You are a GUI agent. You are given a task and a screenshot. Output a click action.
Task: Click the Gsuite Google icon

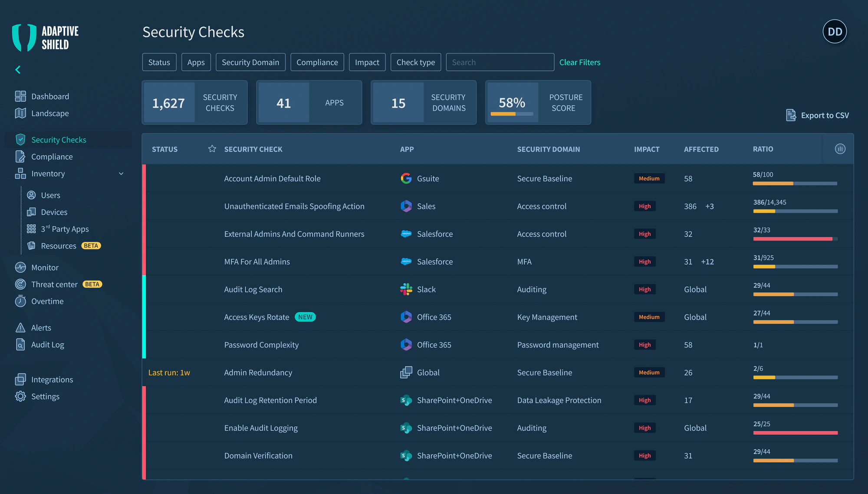click(406, 178)
